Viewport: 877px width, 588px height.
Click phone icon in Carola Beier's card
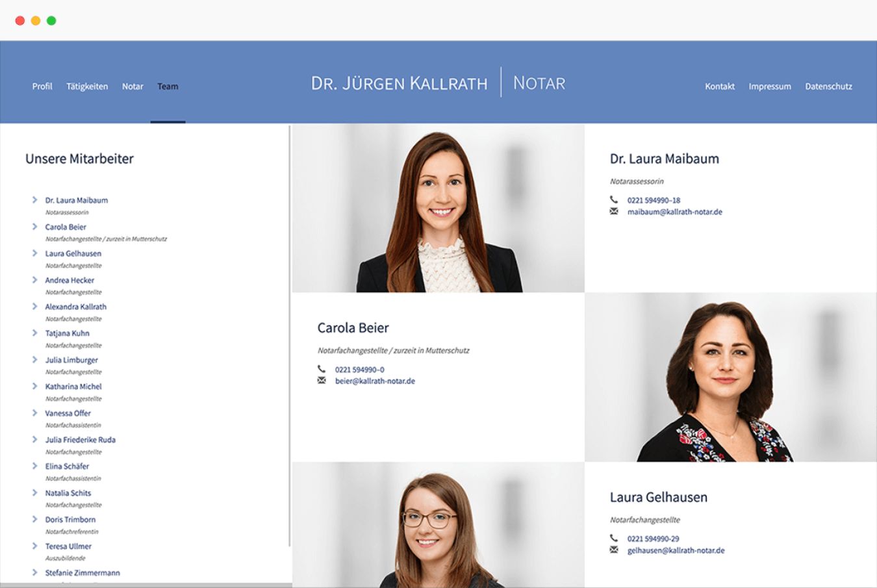tap(322, 369)
